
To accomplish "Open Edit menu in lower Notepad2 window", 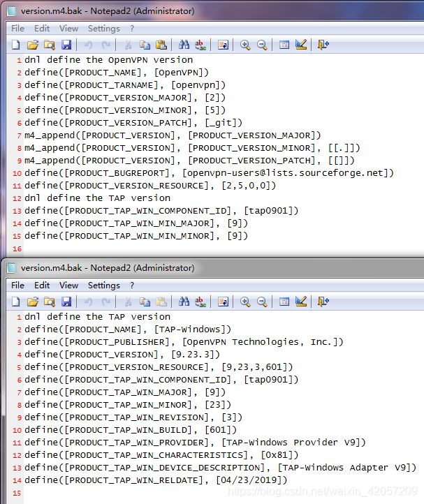I will point(42,286).
